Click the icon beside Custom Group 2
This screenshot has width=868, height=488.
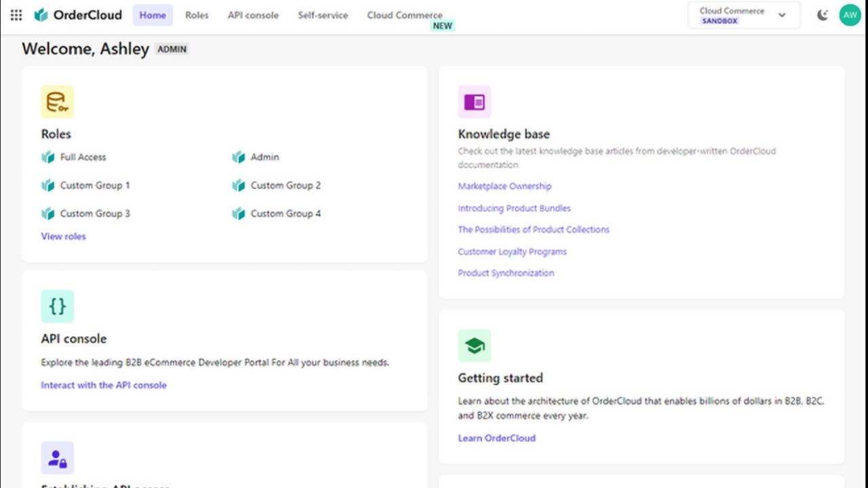coord(238,185)
